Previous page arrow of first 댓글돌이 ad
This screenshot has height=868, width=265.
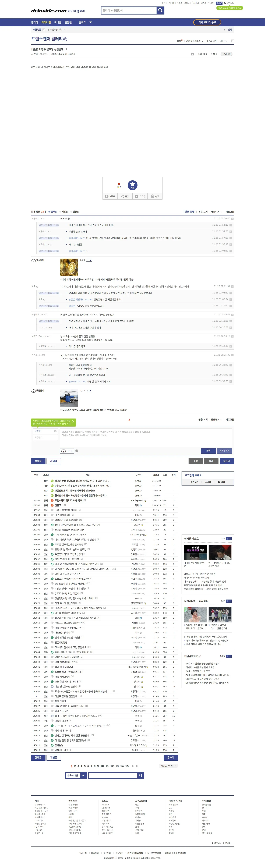88,260
